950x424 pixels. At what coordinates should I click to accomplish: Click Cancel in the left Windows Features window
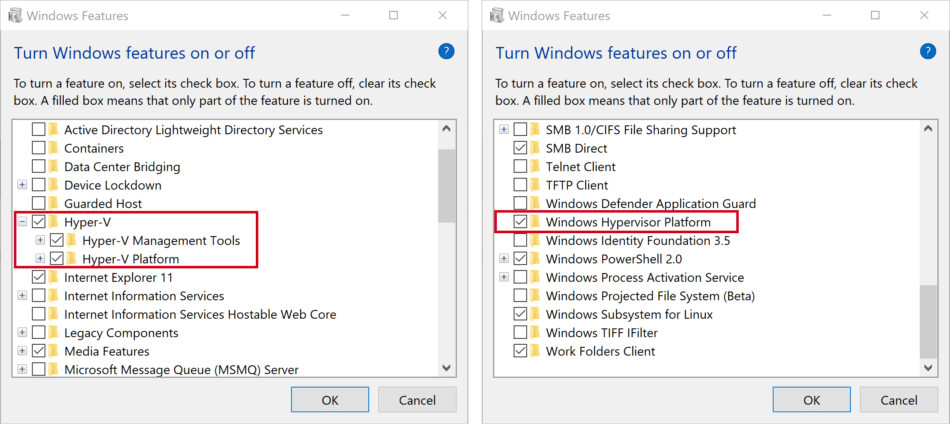tap(417, 400)
